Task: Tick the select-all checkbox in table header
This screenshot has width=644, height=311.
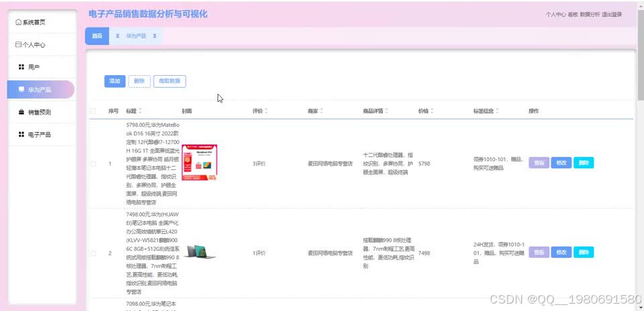Action: (93, 111)
